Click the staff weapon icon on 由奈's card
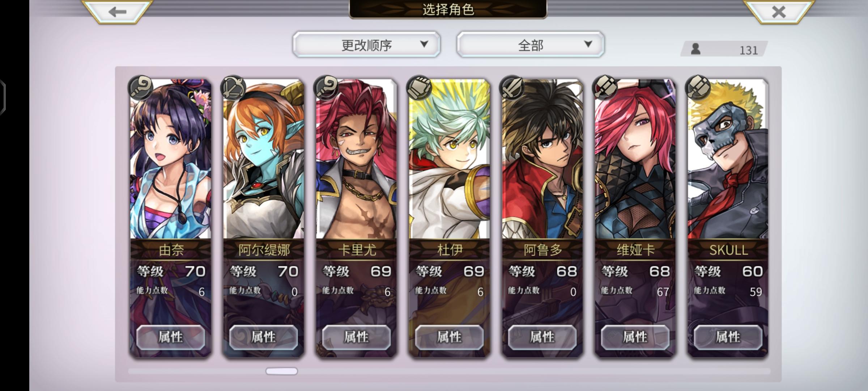This screenshot has width=868, height=391. (x=140, y=88)
